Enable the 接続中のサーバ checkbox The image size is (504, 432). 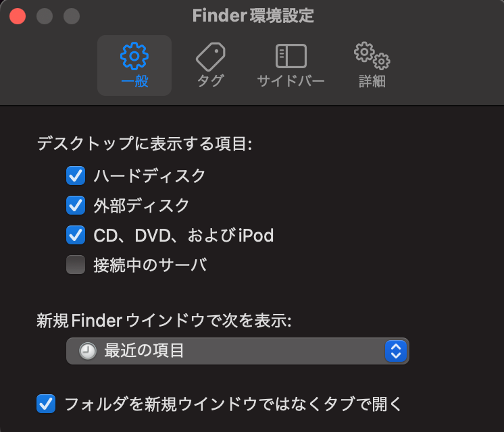click(x=76, y=265)
